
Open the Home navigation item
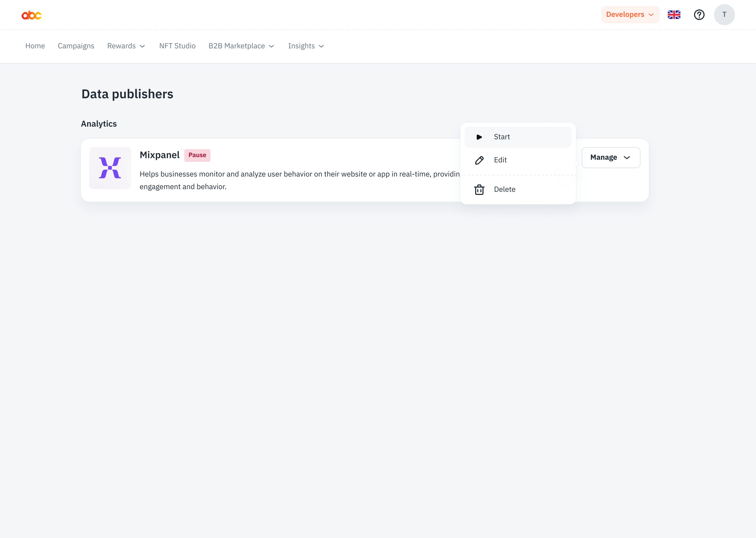(x=35, y=46)
